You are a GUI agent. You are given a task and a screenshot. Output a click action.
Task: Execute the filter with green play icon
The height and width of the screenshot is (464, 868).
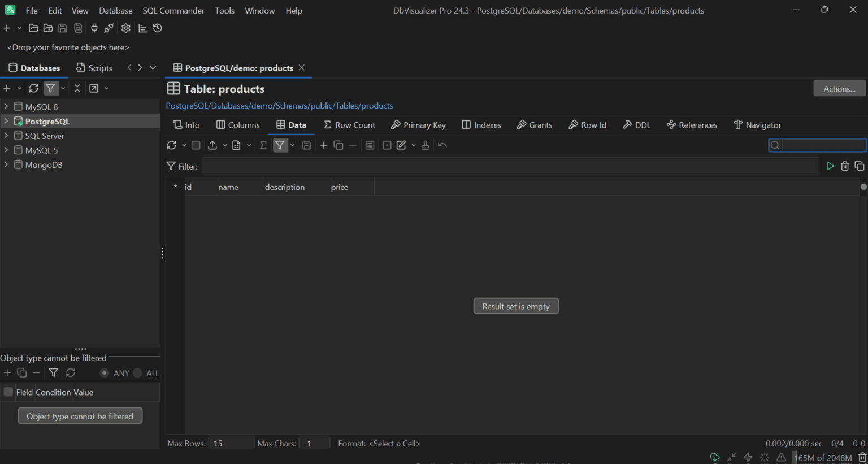(830, 166)
